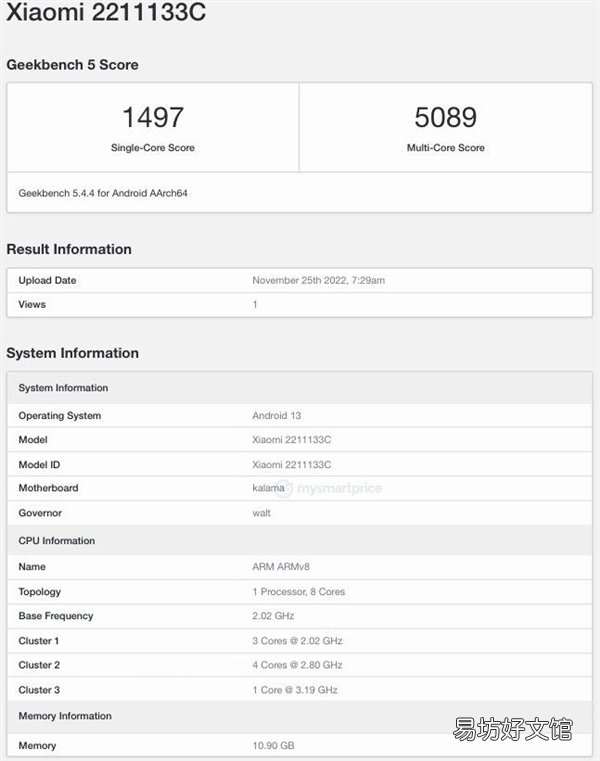This screenshot has height=761, width=600.
Task: Click the Motherboard row label
Action: point(48,488)
